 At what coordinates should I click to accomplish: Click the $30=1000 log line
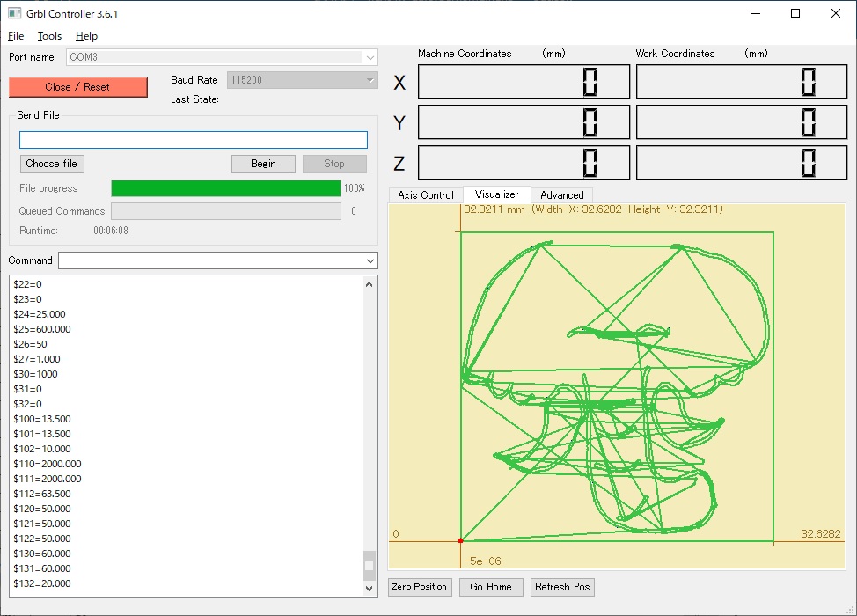click(x=35, y=374)
